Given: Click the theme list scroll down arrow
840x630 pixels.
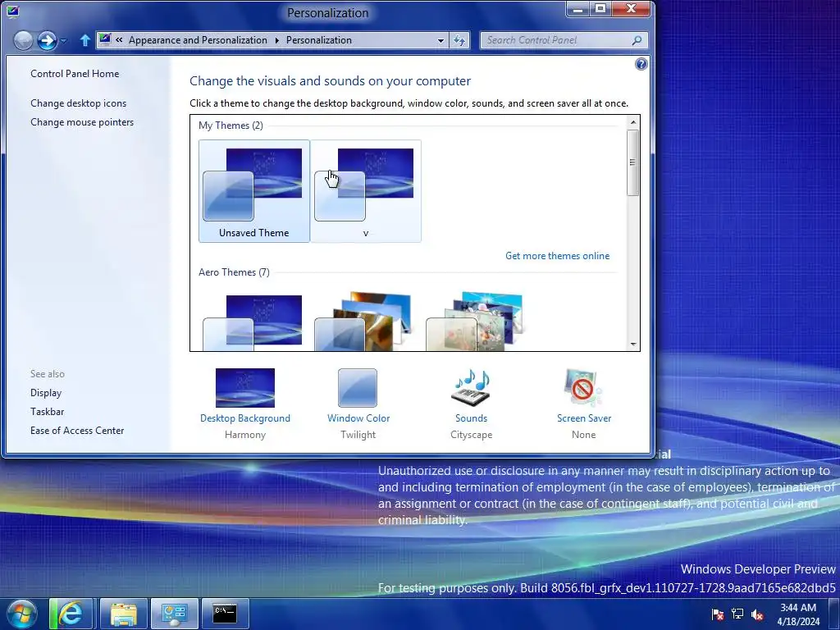Looking at the screenshot, I should click(633, 345).
